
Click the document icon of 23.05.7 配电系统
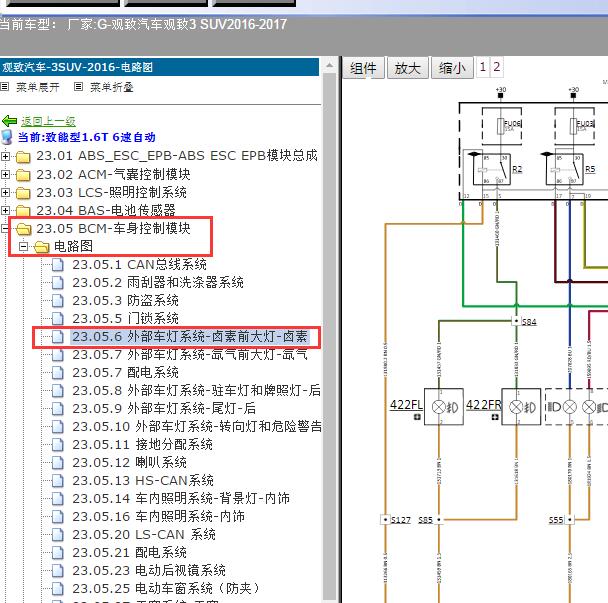[x=58, y=373]
